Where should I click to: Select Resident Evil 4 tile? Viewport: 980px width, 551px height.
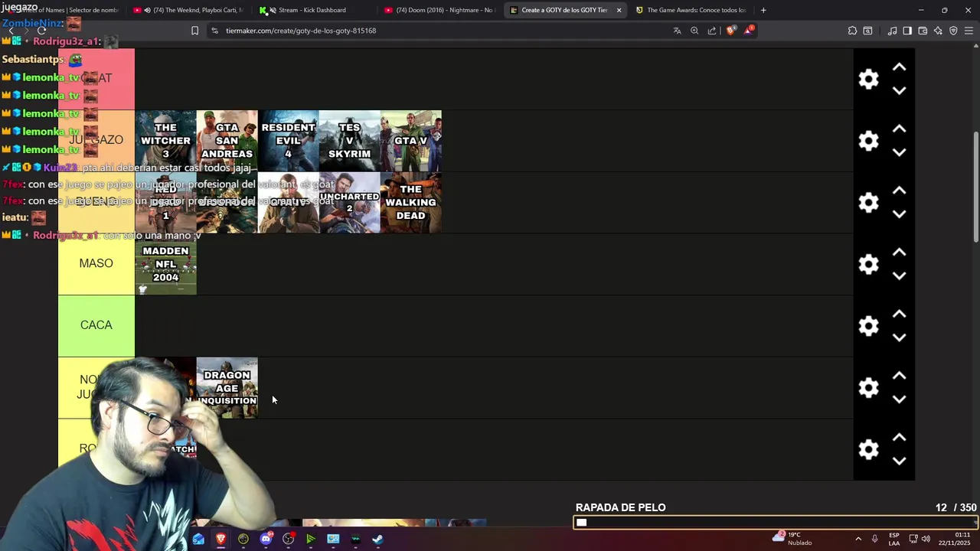tap(288, 141)
